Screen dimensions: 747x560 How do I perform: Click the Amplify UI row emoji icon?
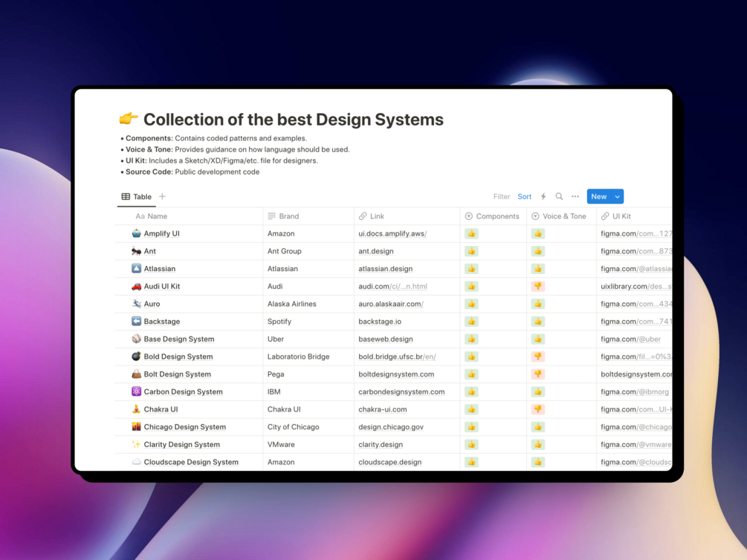point(136,233)
